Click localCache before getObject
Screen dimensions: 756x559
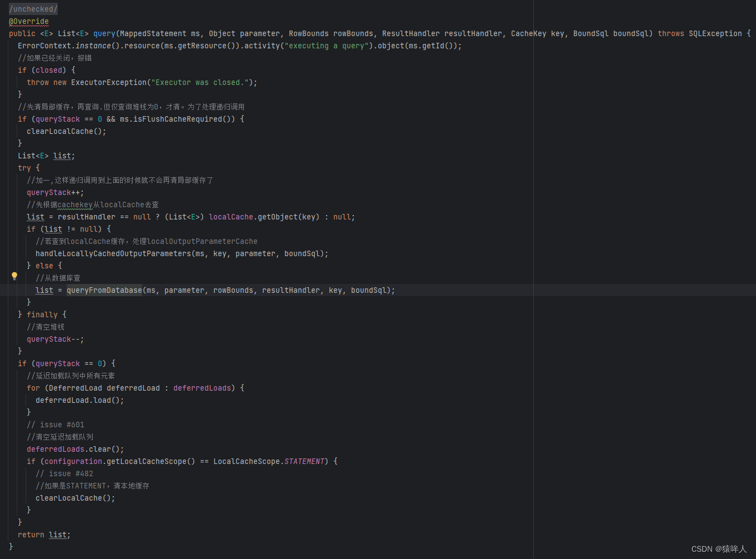point(231,217)
